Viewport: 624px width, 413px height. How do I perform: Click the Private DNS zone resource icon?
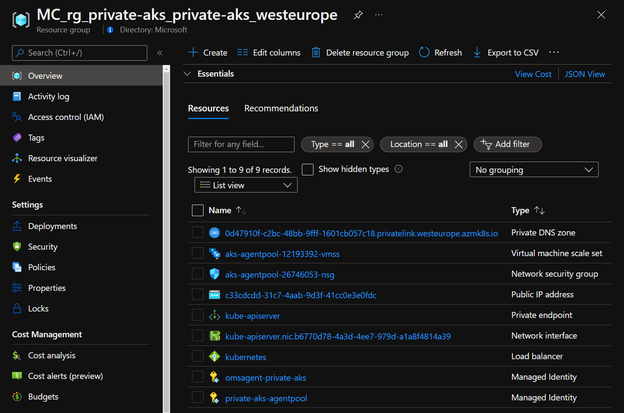click(214, 233)
